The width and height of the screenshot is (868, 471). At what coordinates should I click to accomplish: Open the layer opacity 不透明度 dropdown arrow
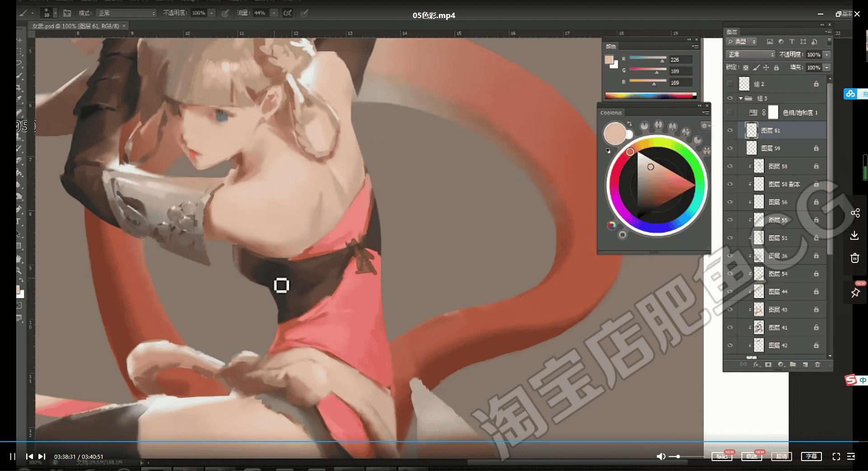tap(827, 54)
